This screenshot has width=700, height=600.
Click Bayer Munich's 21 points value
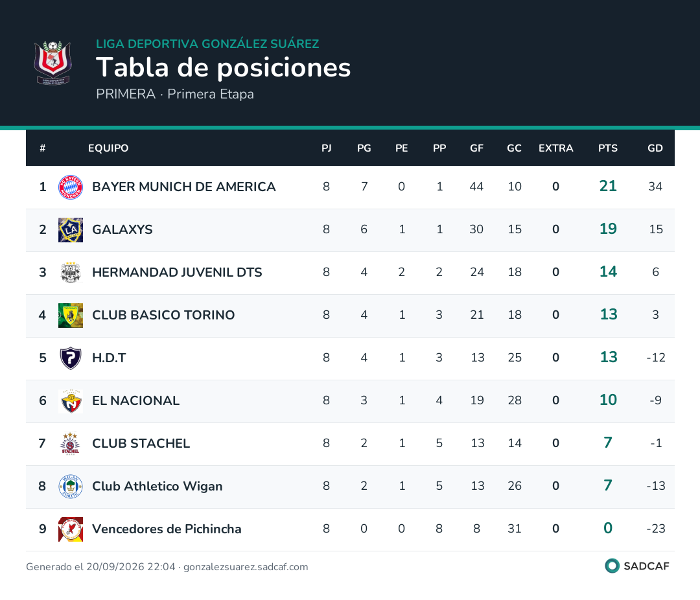[x=607, y=186]
